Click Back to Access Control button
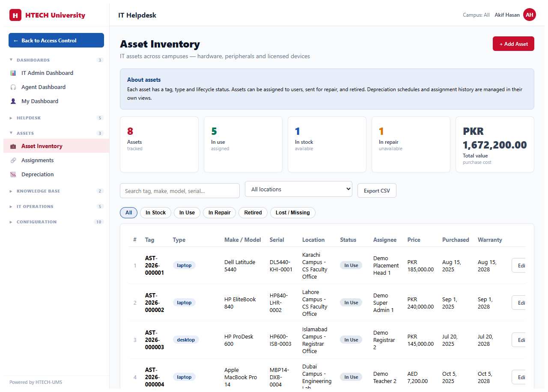This screenshot has height=392, width=548. pos(56,40)
